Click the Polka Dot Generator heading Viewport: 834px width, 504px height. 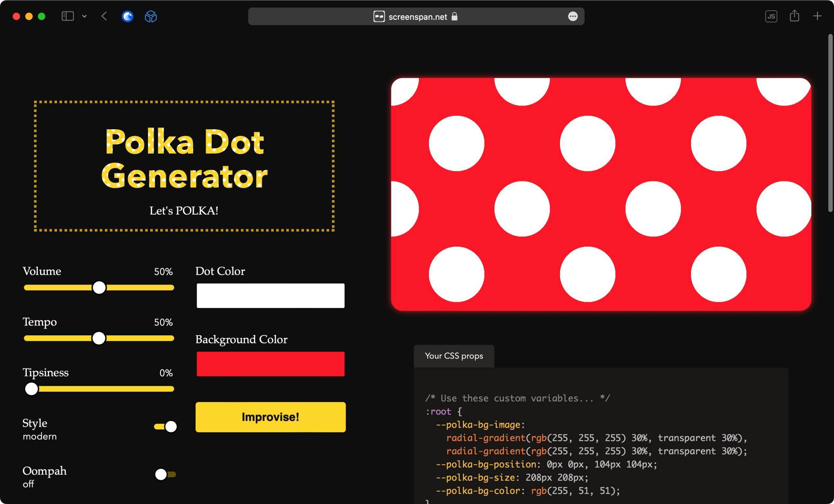(184, 158)
